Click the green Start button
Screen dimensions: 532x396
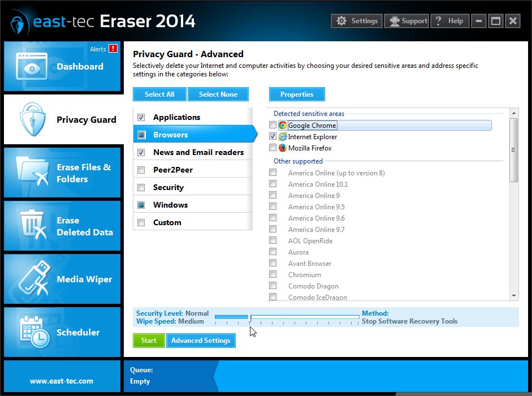(149, 341)
